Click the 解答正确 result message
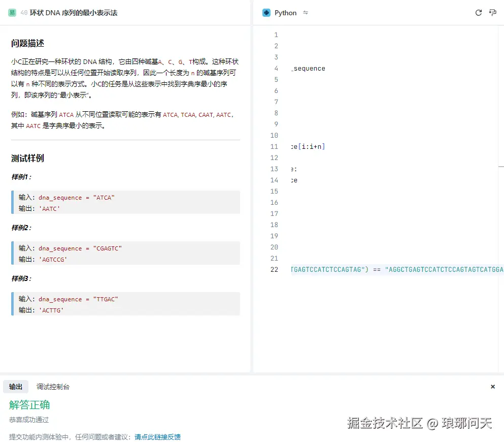The height and width of the screenshot is (442, 504). pos(29,405)
